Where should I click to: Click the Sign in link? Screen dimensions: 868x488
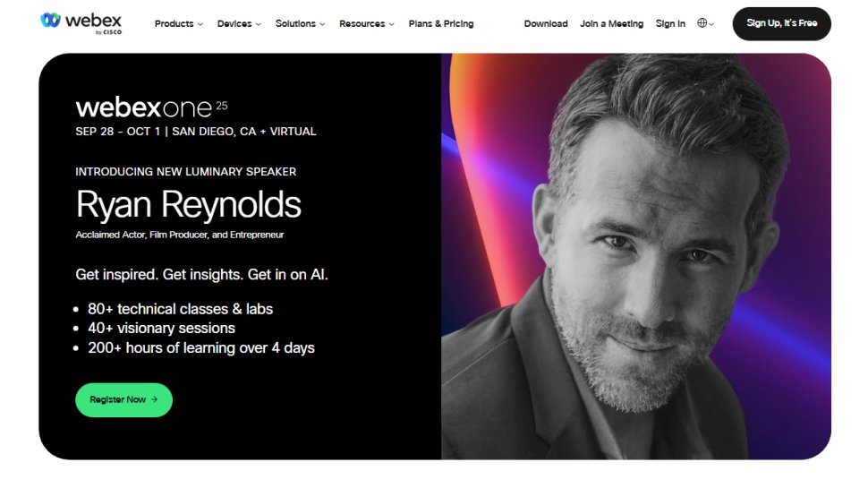coord(670,24)
